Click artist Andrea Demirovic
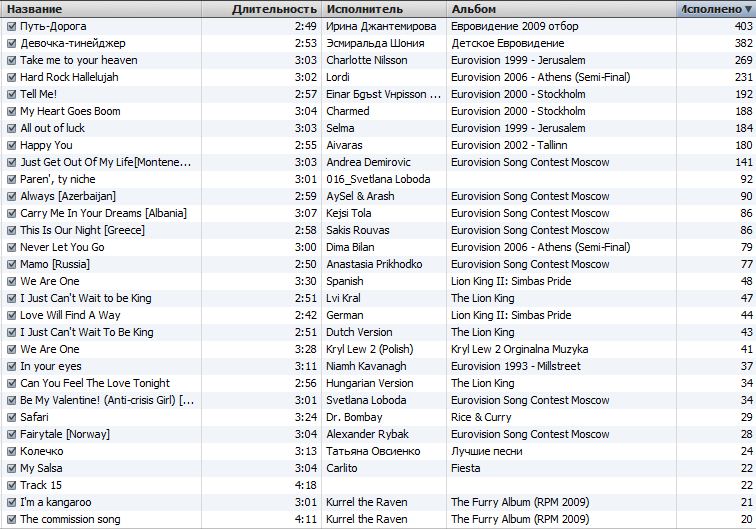Viewport: 756px width, 529px height. [368, 163]
